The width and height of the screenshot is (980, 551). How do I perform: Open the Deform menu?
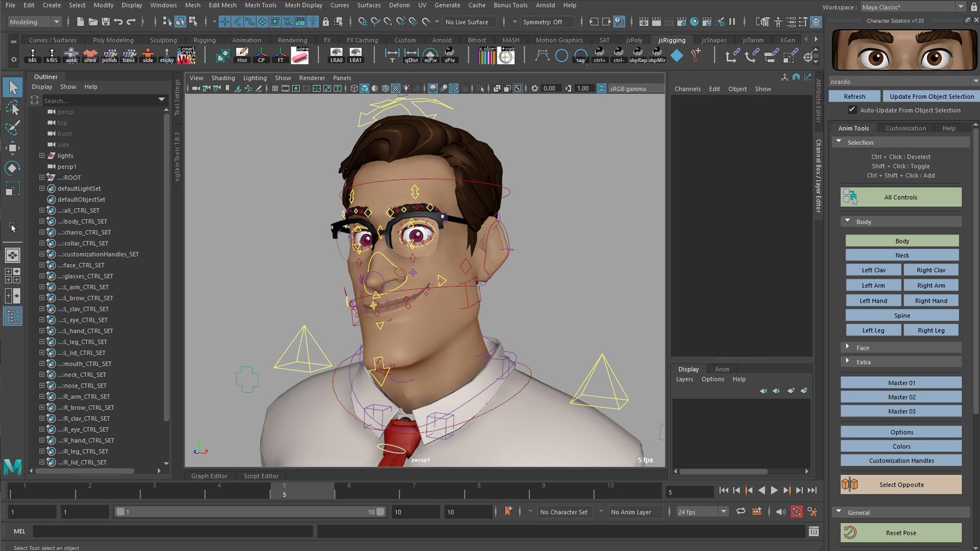pos(399,5)
